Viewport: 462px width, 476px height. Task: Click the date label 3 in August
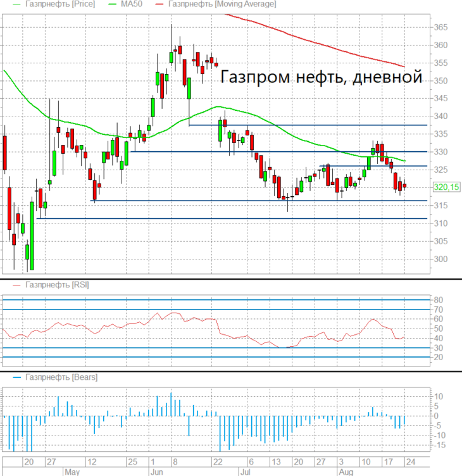pyautogui.click(x=341, y=462)
